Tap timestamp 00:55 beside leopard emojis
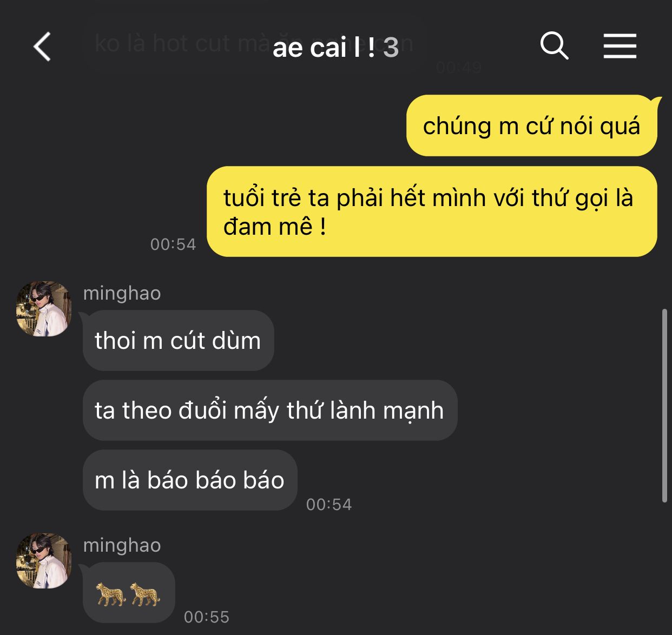Image resolution: width=672 pixels, height=635 pixels. [207, 617]
